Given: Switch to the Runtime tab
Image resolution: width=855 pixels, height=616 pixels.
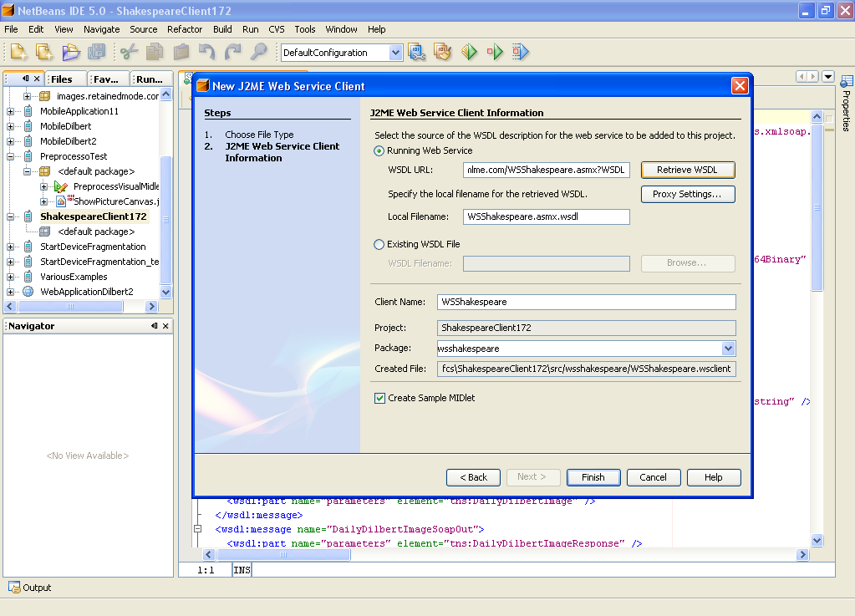Looking at the screenshot, I should click(x=151, y=79).
